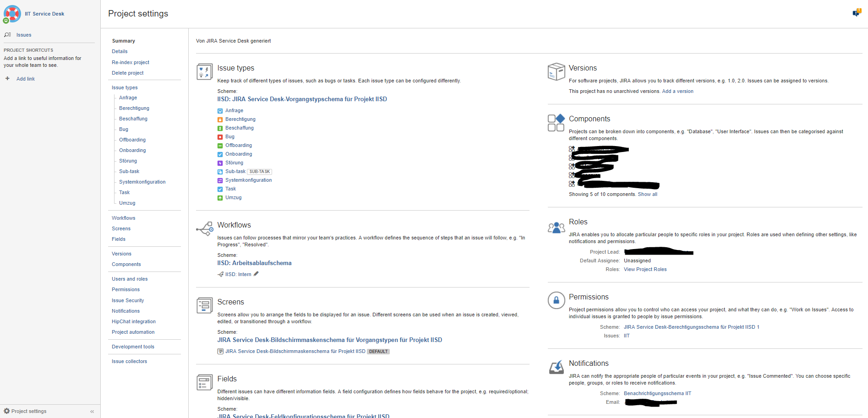Click the IIT Service Desk project avatar
This screenshot has height=418, width=868.
click(x=12, y=14)
